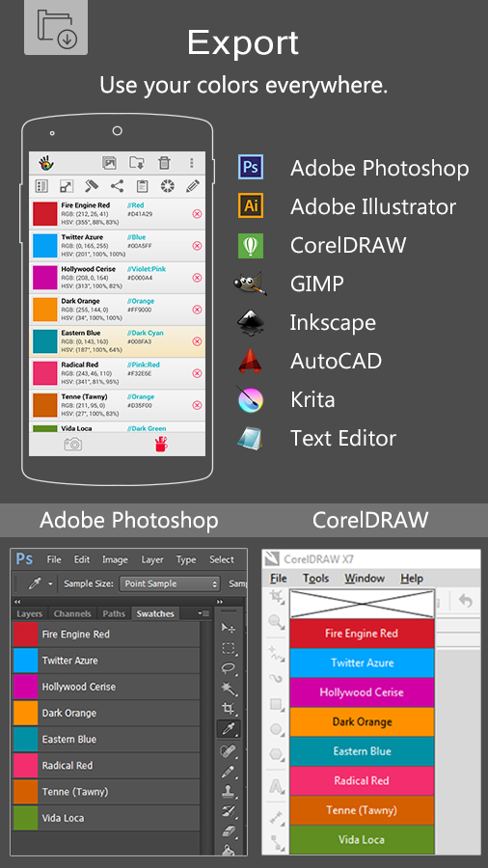Select the Magic Wand tool in Photoshop
This screenshot has height=868, width=488.
point(229,689)
